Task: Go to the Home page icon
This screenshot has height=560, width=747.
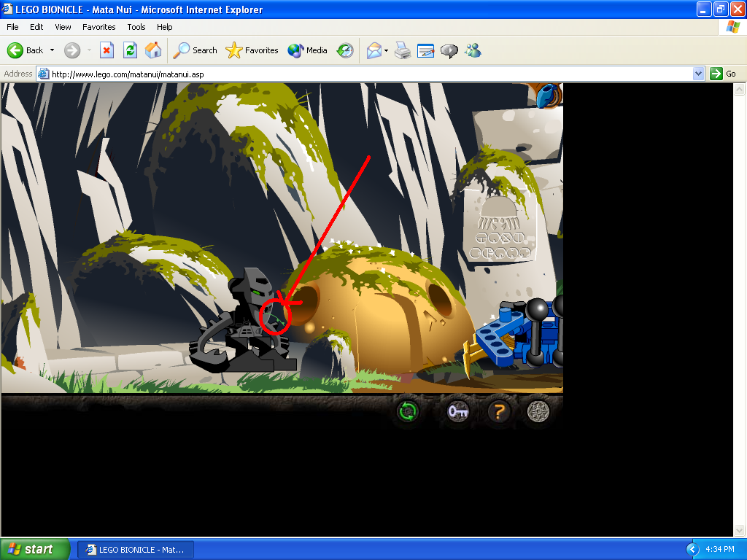Action: pos(153,50)
